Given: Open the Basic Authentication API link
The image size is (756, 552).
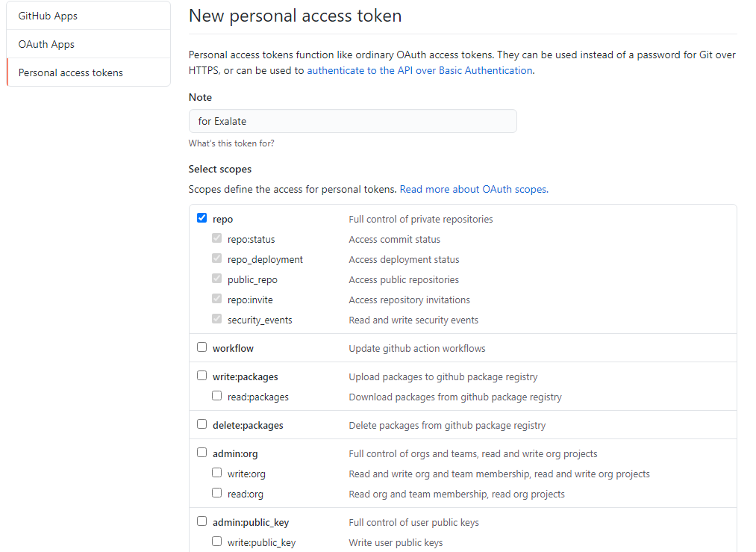Looking at the screenshot, I should click(419, 70).
